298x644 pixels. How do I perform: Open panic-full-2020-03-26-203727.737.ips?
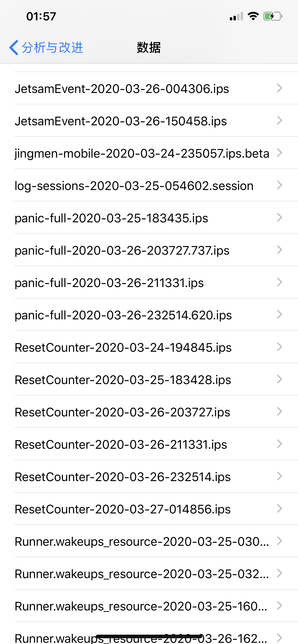pyautogui.click(x=122, y=251)
